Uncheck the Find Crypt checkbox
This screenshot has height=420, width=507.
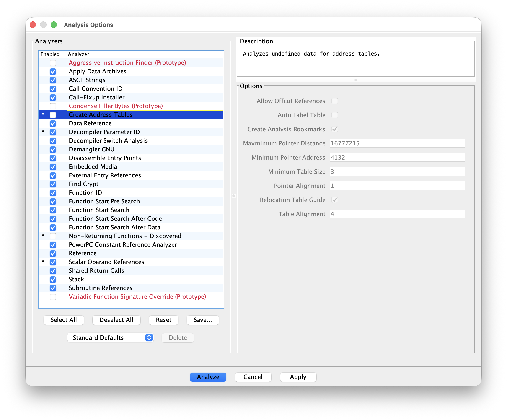53,184
